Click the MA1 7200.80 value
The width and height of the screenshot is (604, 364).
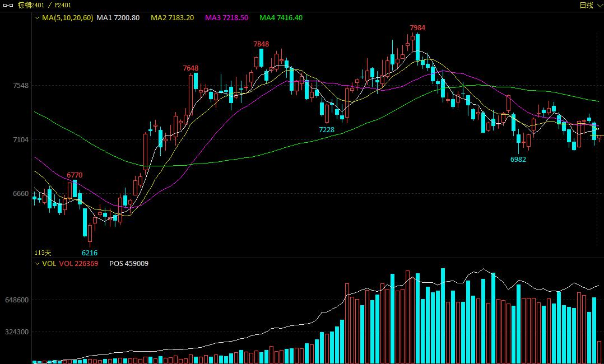[x=118, y=18]
